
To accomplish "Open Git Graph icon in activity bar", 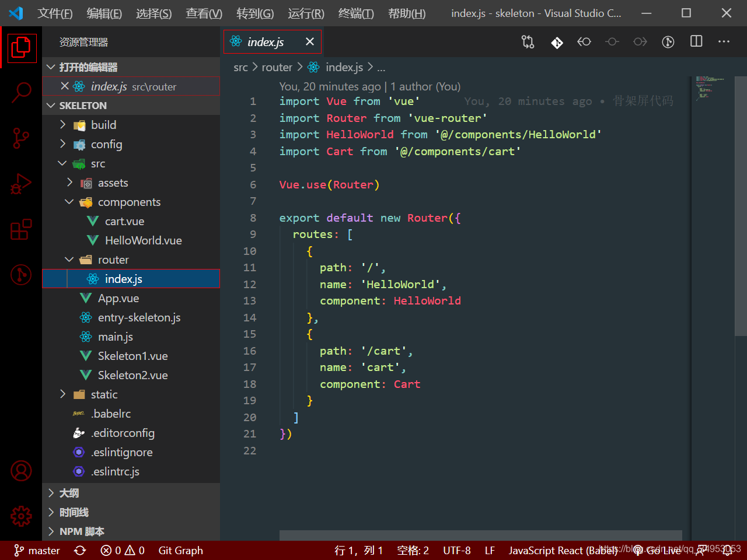I will tap(21, 274).
